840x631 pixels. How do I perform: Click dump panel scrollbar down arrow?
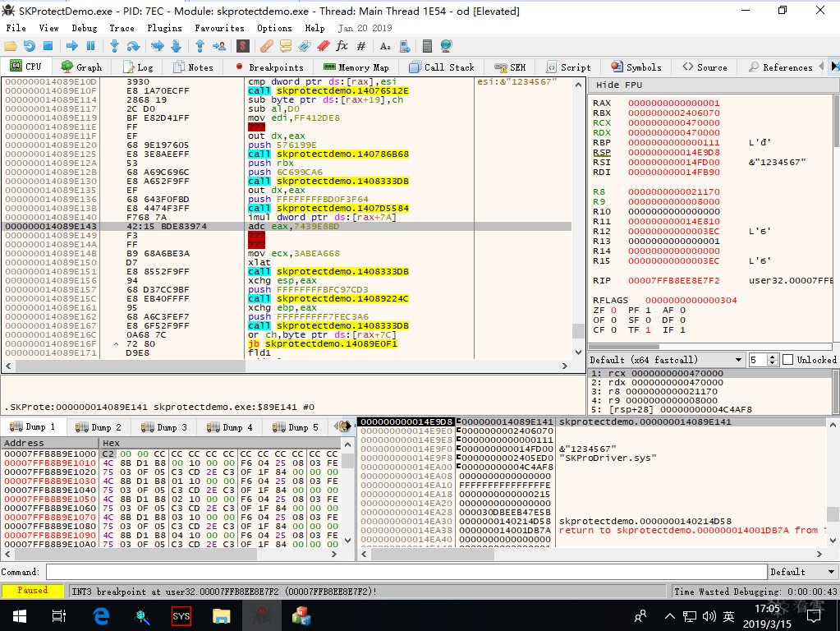347,541
